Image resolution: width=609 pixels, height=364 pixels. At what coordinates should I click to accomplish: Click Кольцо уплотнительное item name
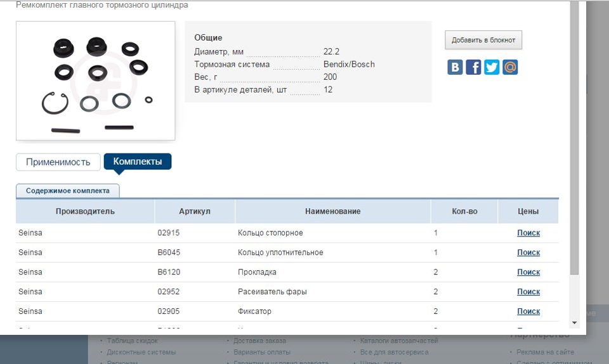[280, 252]
